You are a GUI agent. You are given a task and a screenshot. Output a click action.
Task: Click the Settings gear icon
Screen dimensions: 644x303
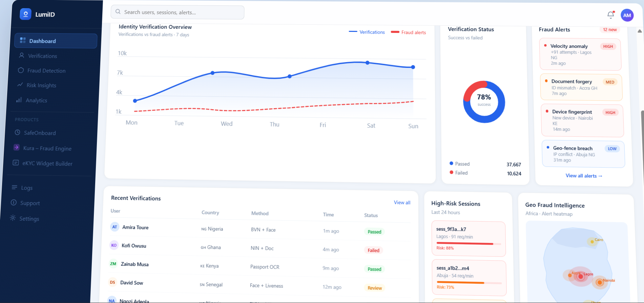tap(13, 218)
